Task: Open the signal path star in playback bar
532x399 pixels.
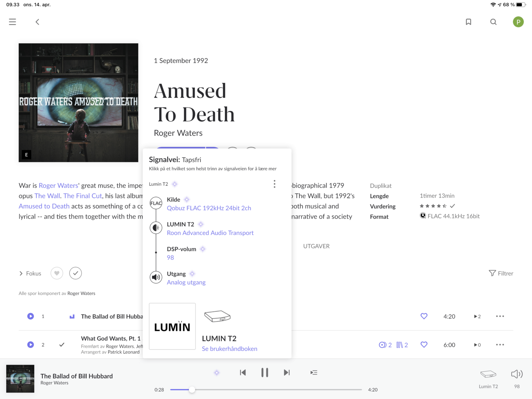Action: [217, 373]
